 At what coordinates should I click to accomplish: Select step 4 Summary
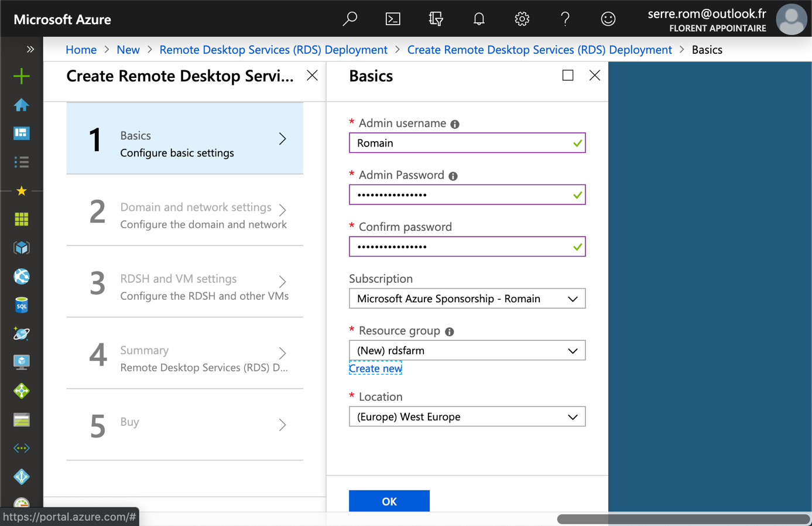pos(185,354)
